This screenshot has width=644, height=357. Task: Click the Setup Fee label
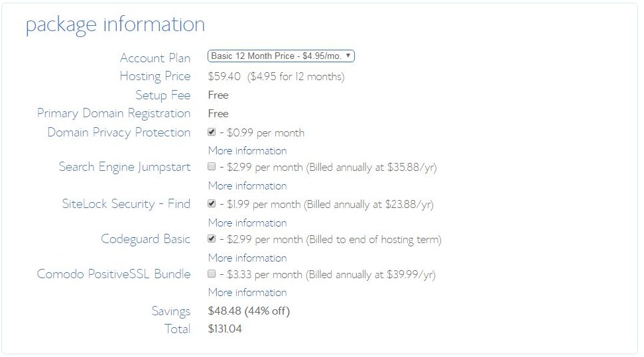[x=162, y=95]
